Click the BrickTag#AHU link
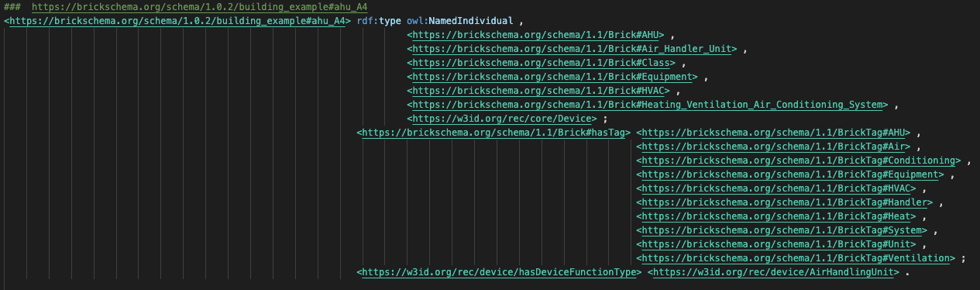The image size is (980, 290). (x=775, y=133)
